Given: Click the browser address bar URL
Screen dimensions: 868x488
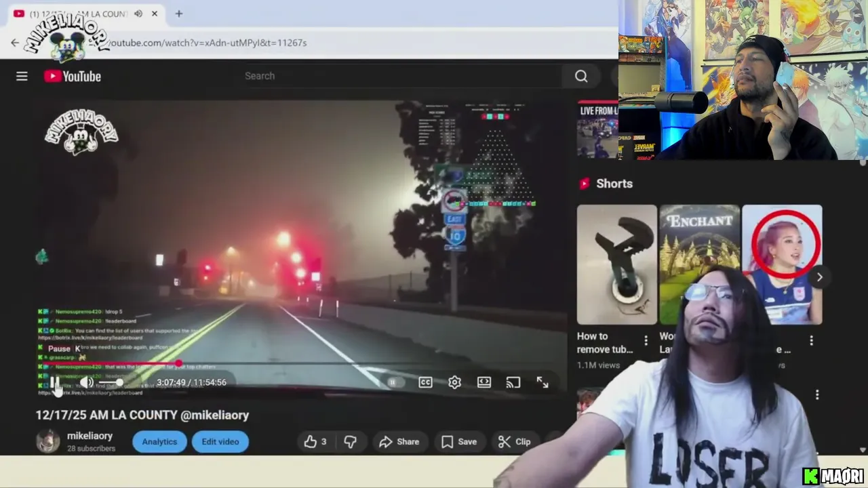Looking at the screenshot, I should (208, 43).
